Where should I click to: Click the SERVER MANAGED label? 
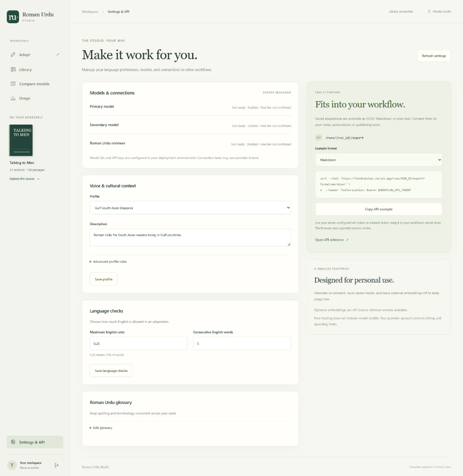[x=277, y=93]
